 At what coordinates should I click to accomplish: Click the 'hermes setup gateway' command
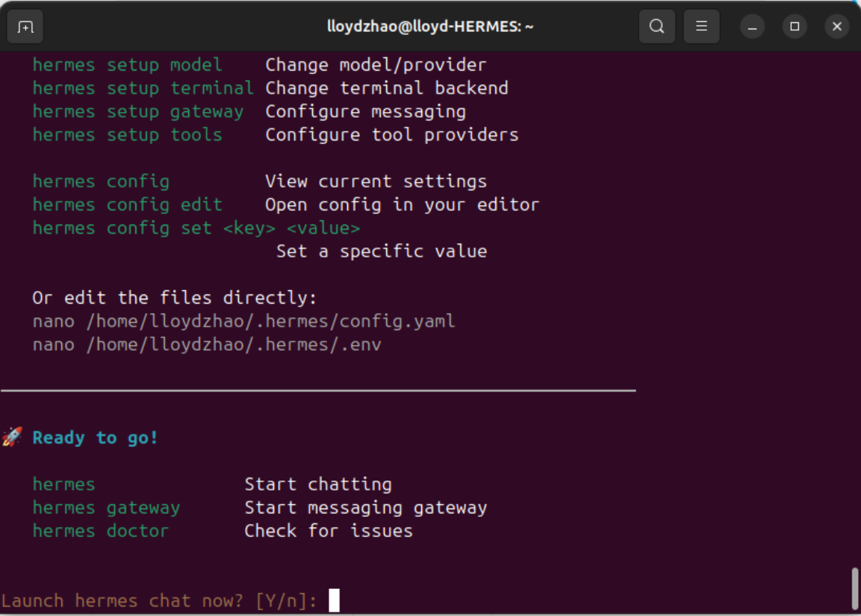pyautogui.click(x=138, y=112)
